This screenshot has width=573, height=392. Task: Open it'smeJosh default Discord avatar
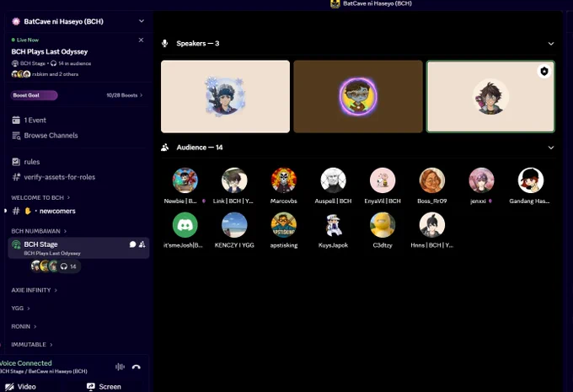pyautogui.click(x=185, y=225)
